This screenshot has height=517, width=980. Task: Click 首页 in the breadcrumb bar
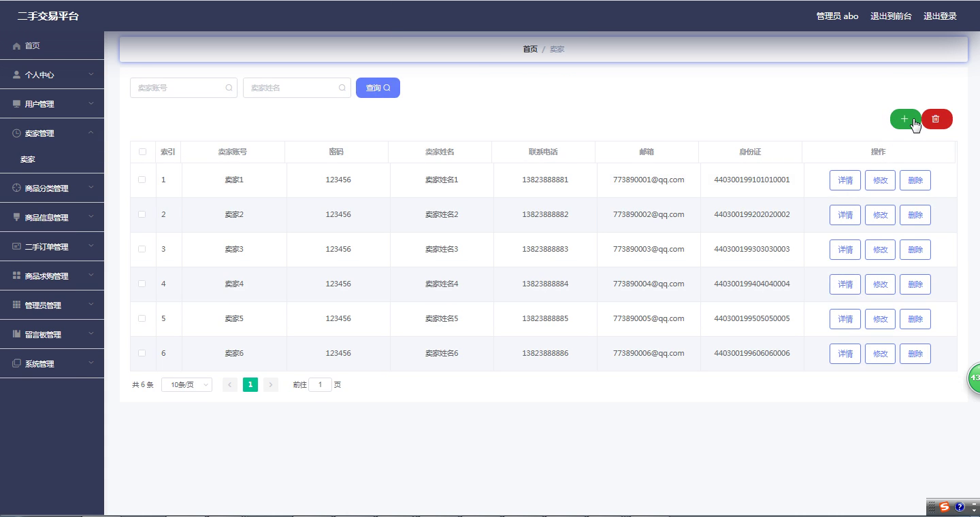530,49
